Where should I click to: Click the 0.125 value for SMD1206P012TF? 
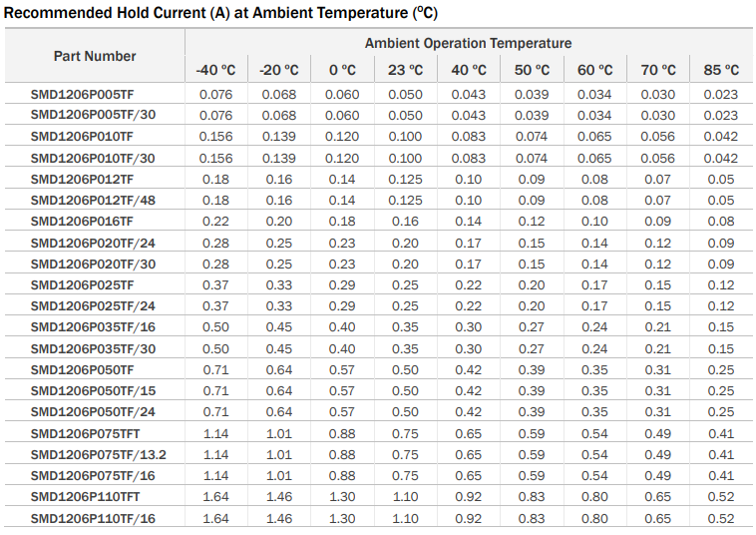click(405, 179)
